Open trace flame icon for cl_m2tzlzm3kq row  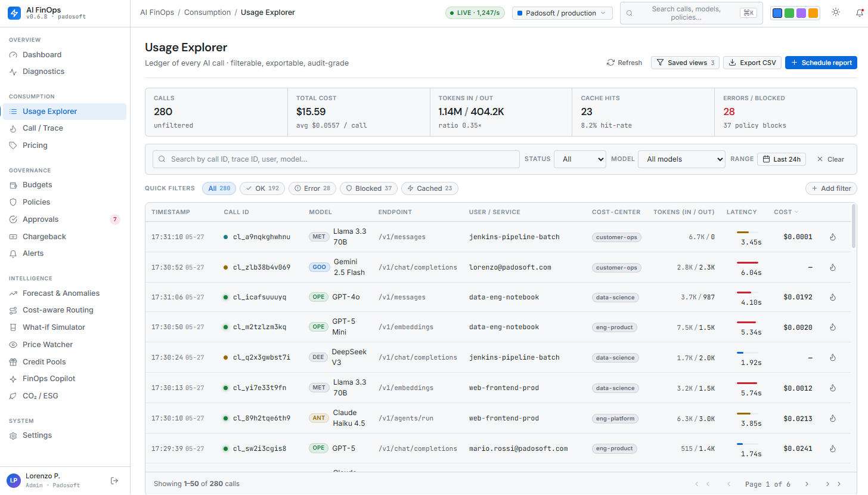click(x=833, y=327)
